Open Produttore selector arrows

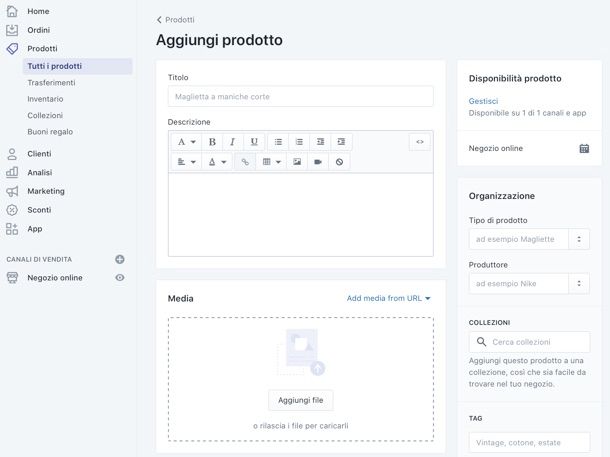[x=579, y=284]
